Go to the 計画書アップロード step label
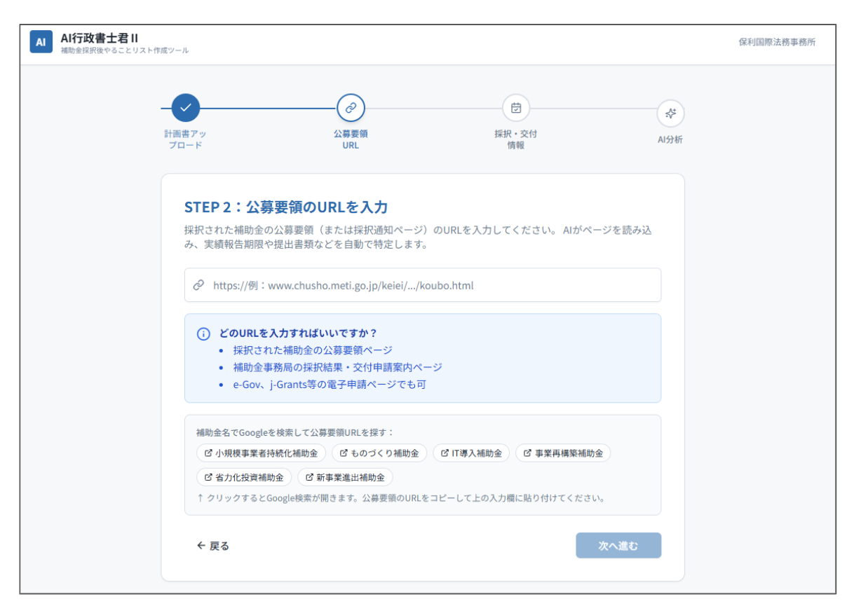Screen dimensions: 868x613 pyautogui.click(x=186, y=139)
